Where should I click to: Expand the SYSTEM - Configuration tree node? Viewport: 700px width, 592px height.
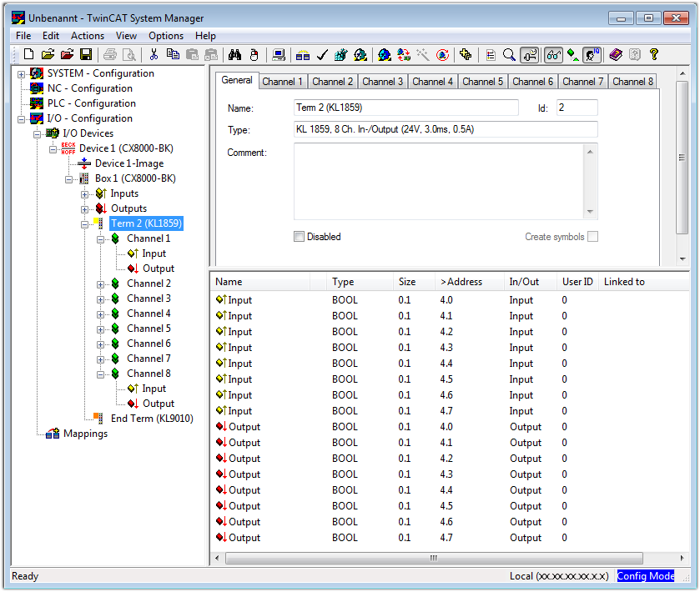pos(21,74)
